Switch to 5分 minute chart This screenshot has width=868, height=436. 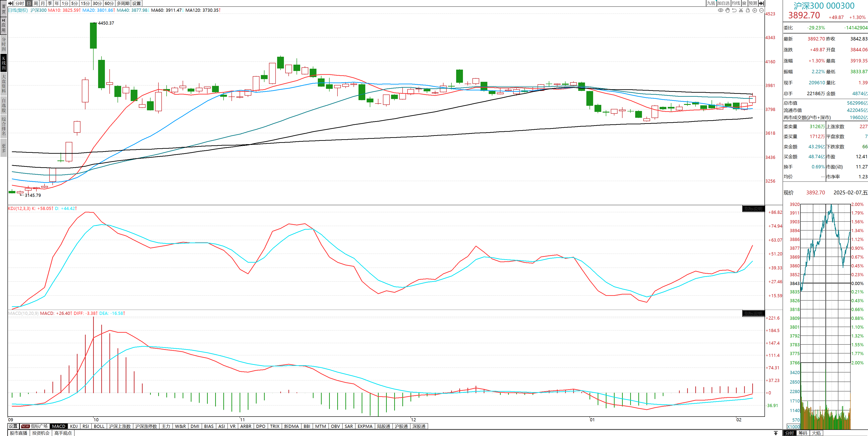click(74, 3)
